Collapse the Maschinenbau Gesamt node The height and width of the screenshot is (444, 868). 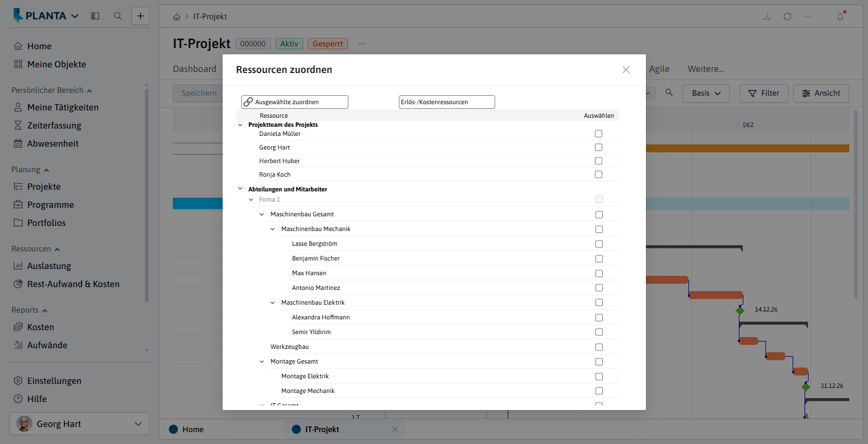(x=262, y=214)
